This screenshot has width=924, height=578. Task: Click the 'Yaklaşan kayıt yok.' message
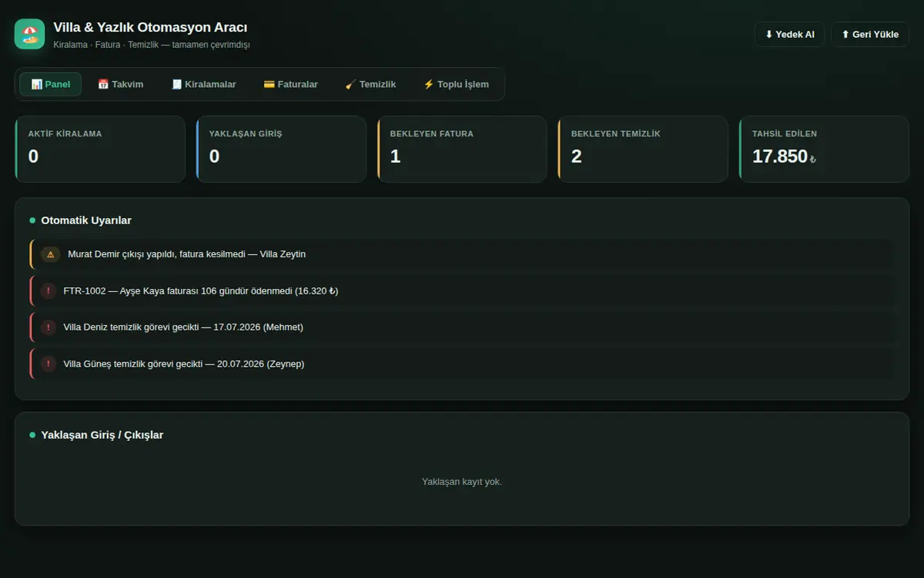[462, 482]
